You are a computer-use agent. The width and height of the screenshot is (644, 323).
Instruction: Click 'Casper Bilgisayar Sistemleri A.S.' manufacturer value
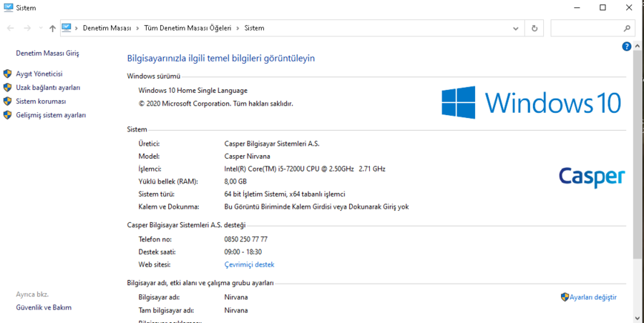pos(272,144)
